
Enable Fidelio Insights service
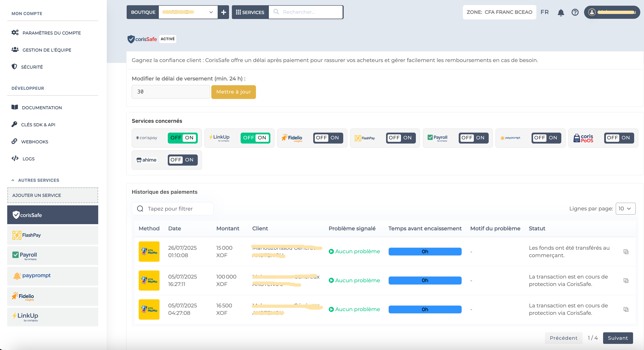coord(335,138)
